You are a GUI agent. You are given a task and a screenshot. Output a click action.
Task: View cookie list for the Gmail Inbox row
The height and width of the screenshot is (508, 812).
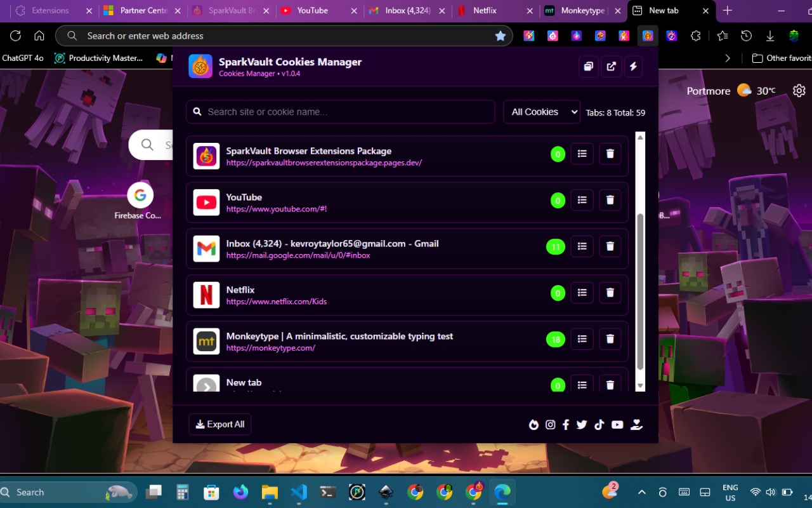[x=582, y=246]
